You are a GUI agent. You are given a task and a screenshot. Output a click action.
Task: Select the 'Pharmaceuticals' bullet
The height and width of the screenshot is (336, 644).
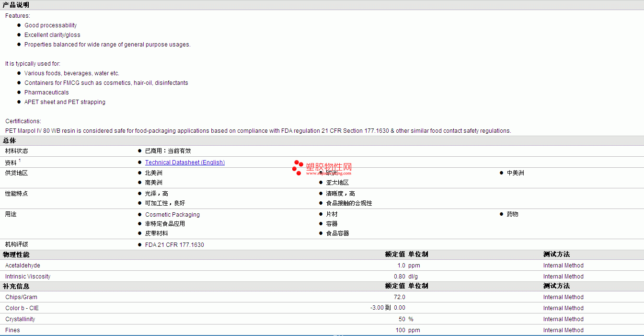point(46,93)
